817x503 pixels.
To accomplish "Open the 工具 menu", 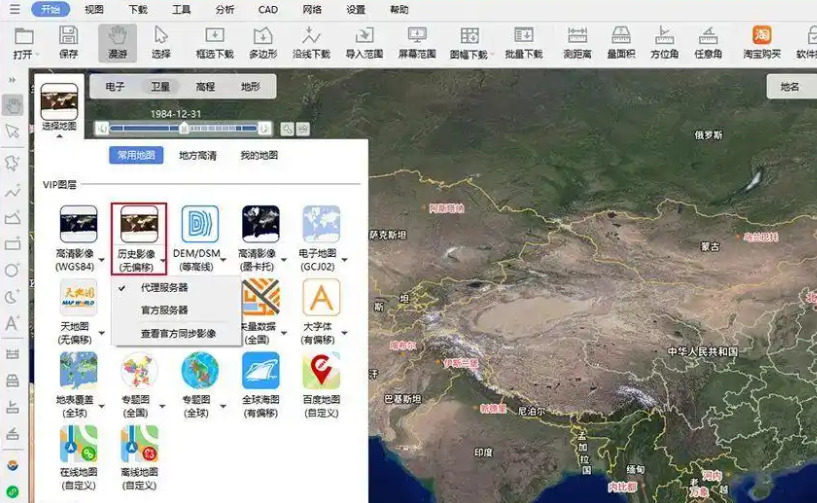I will coord(181,9).
